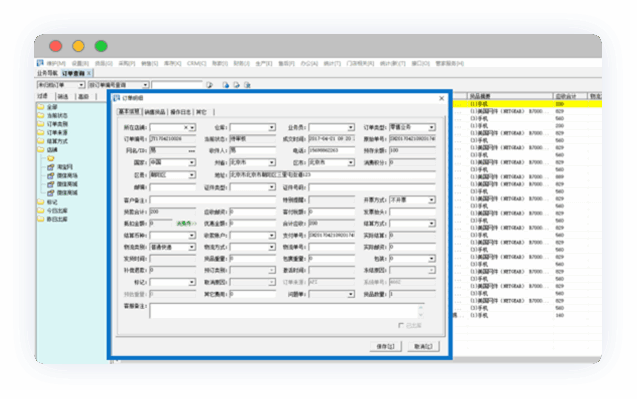Click the main toolbar query text box
This screenshot has height=399, width=637.
[177, 85]
